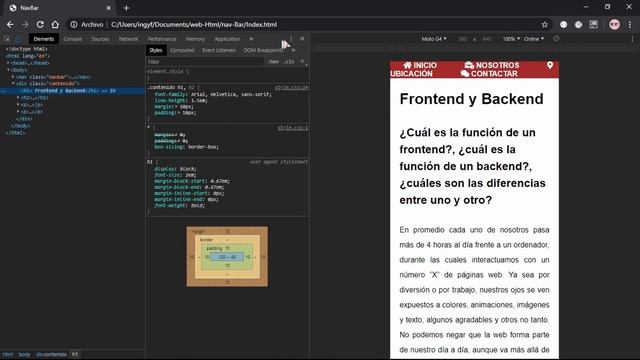
Task: Click the line-height property value
Action: [198, 100]
